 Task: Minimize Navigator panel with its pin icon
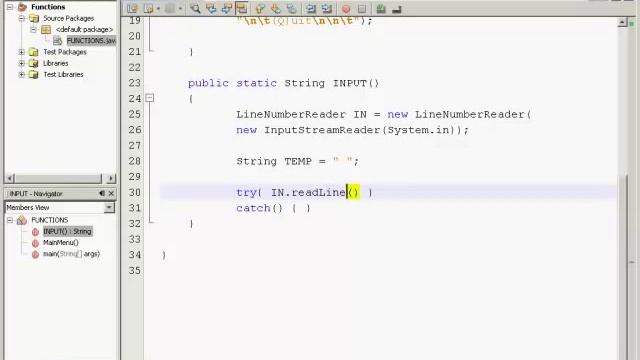(x=102, y=193)
